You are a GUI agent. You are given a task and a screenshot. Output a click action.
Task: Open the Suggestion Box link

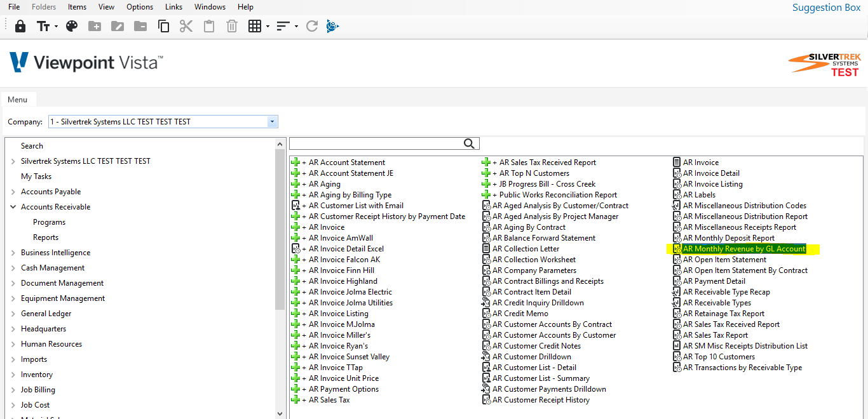(x=826, y=8)
